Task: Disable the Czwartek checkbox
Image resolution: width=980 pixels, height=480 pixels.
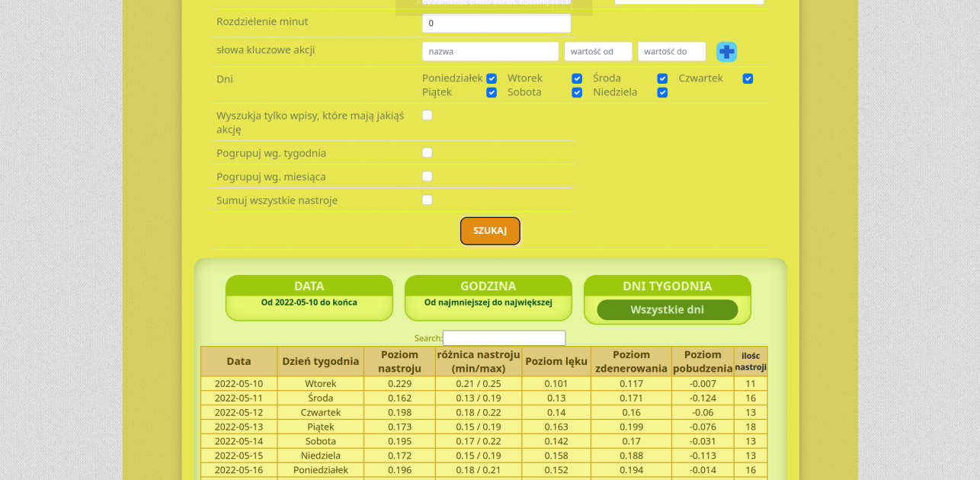Action: [x=748, y=78]
